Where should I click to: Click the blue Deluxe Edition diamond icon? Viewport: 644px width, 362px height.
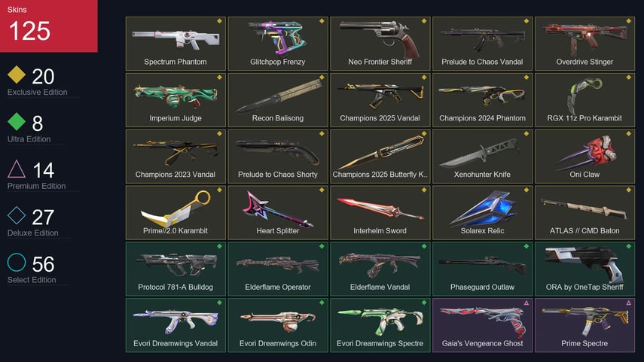pos(17,215)
